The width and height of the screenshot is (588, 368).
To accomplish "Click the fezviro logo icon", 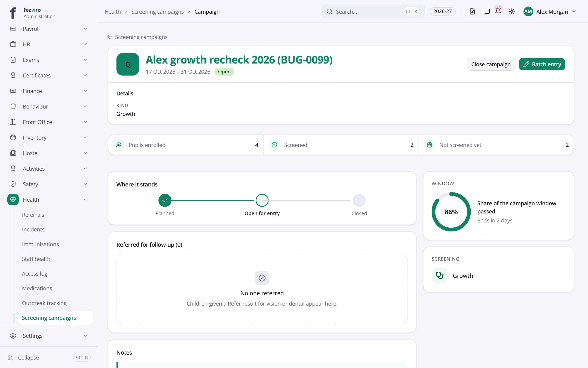I will (13, 13).
